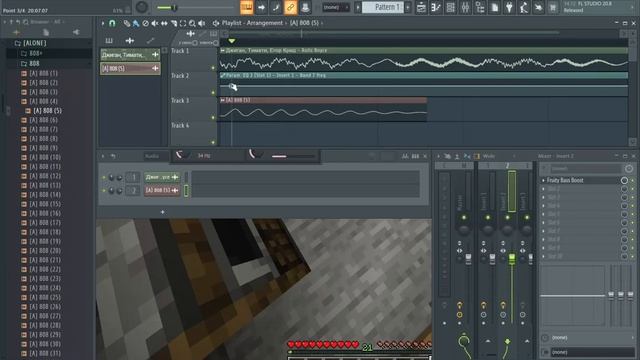The width and height of the screenshot is (640, 360).
Task: Open Slot 2 options arrow in Mixer
Action: pos(543,189)
